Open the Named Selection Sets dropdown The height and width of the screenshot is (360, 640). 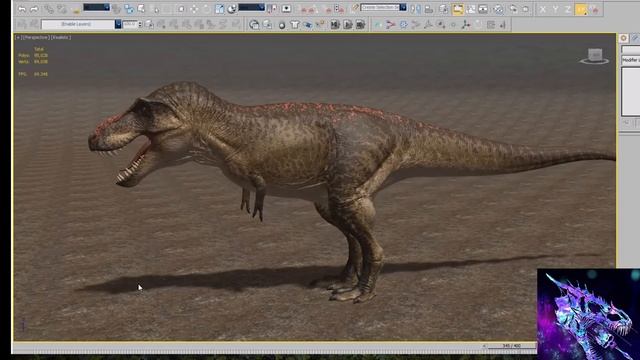384,7
